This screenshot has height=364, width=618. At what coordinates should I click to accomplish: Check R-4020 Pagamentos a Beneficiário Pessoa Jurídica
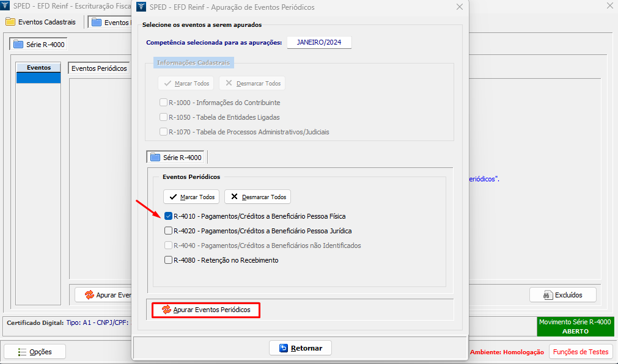[168, 231]
